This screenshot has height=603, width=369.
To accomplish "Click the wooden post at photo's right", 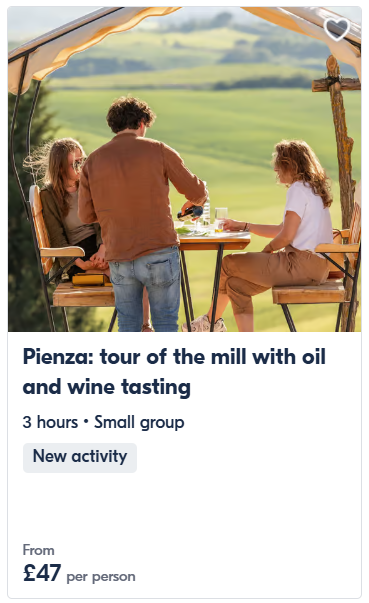I will click(342, 154).
